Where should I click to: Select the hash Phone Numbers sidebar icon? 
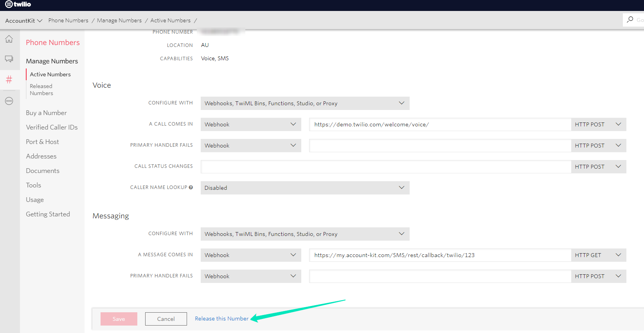click(9, 80)
